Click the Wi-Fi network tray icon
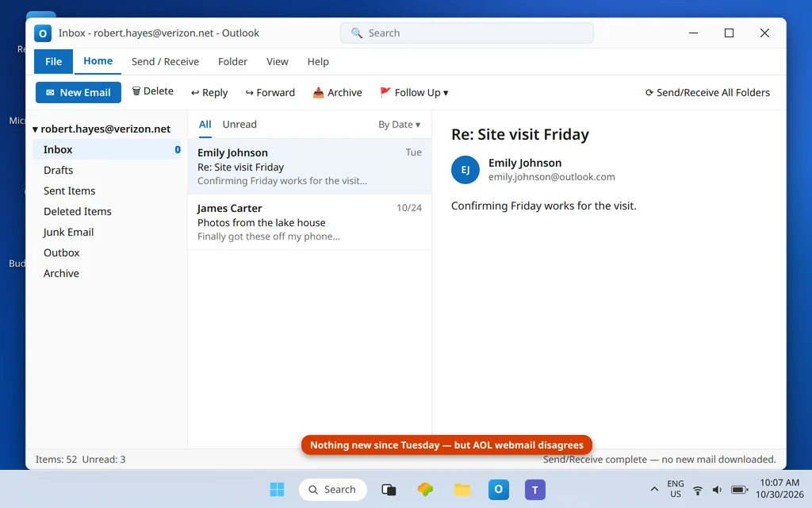The width and height of the screenshot is (812, 508). pyautogui.click(x=698, y=490)
